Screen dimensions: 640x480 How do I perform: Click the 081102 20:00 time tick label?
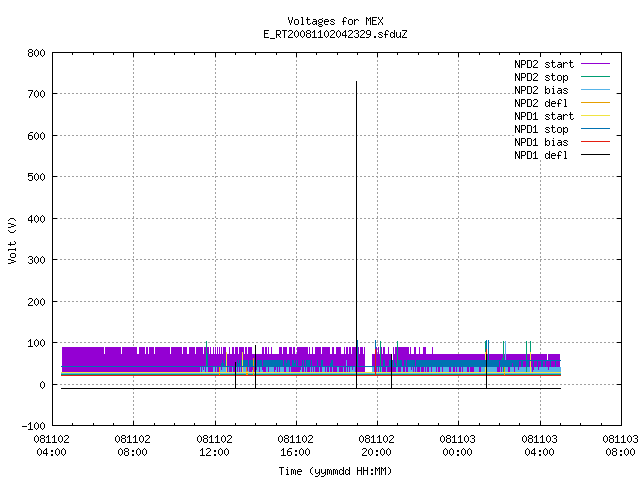[376, 446]
